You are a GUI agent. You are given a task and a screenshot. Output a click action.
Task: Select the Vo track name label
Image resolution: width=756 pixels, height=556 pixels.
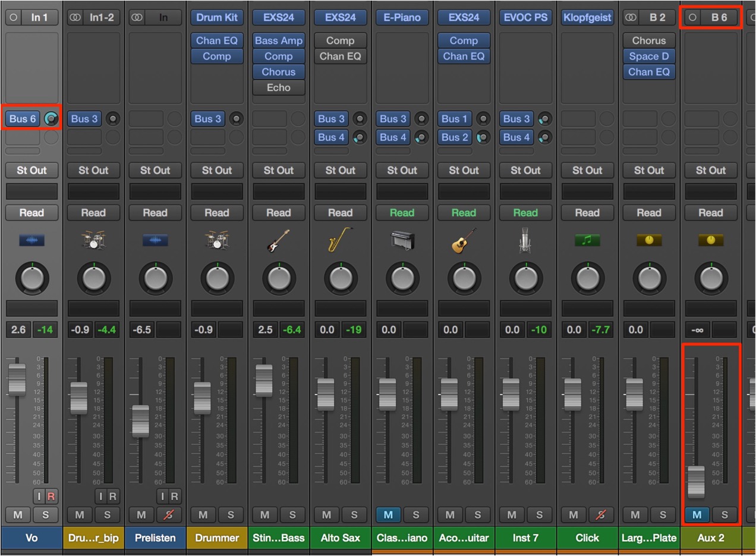31,538
